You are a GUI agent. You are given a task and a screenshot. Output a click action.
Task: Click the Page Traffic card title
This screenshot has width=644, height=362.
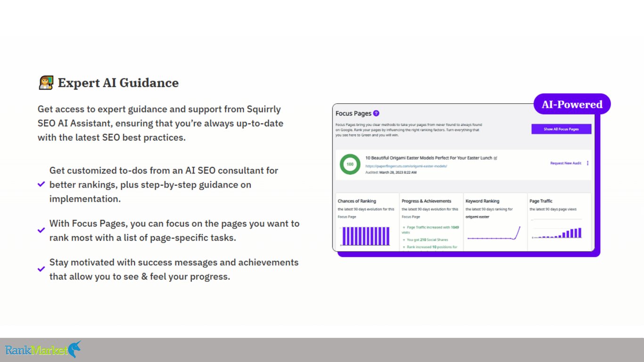tap(541, 201)
